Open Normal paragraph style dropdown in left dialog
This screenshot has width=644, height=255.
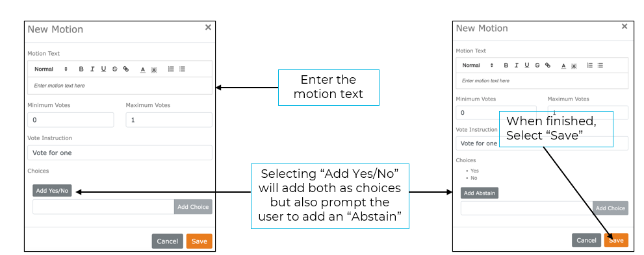51,69
